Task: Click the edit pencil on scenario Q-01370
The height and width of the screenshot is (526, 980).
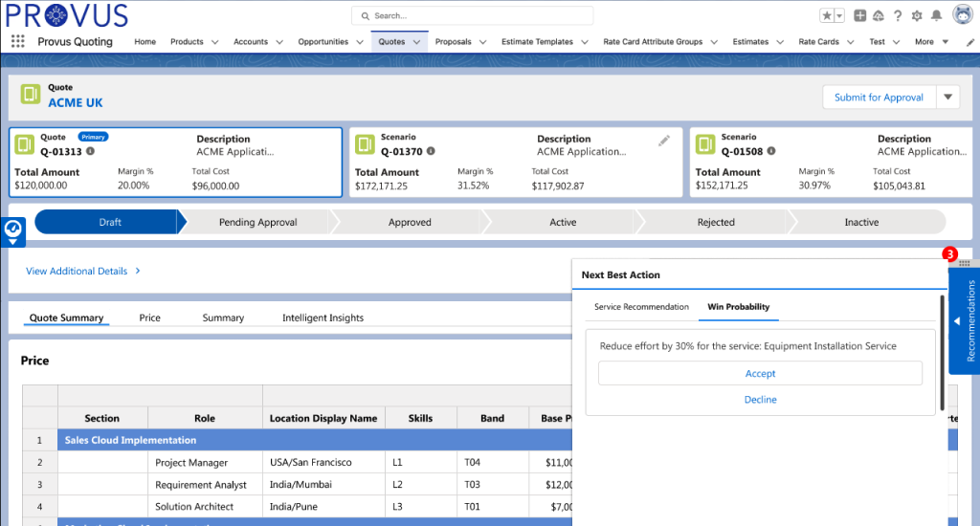Action: [x=664, y=141]
